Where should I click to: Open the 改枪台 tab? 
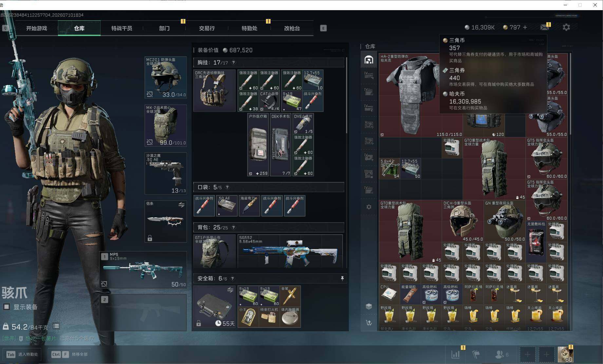(x=292, y=28)
